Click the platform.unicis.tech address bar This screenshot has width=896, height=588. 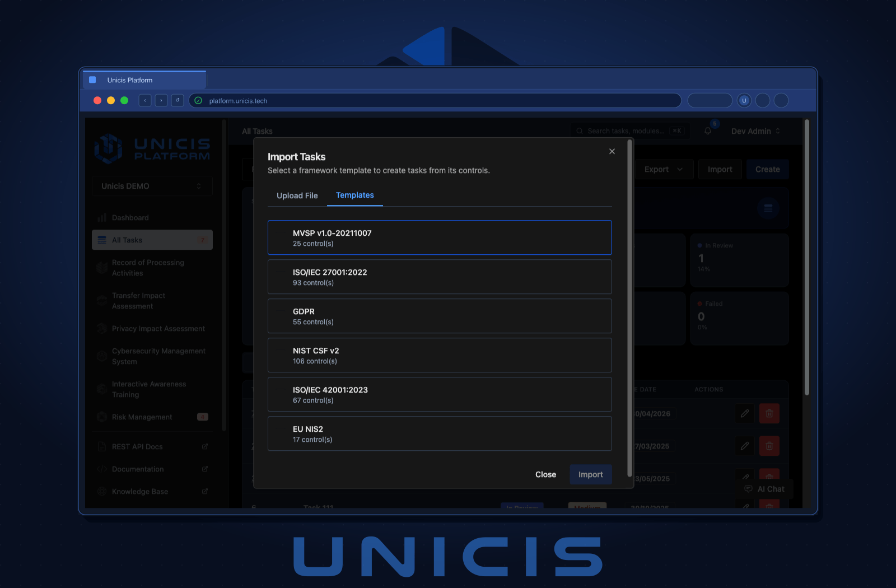click(x=435, y=101)
